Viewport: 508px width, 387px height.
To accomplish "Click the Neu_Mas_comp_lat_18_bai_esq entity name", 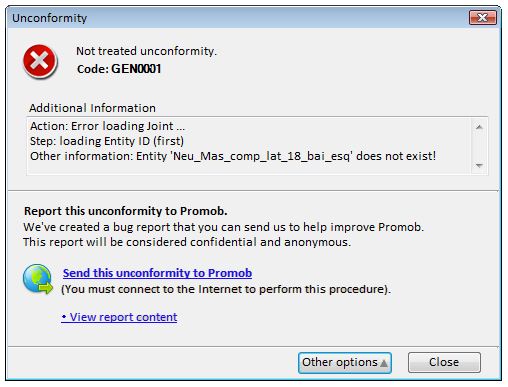I will tap(262, 156).
